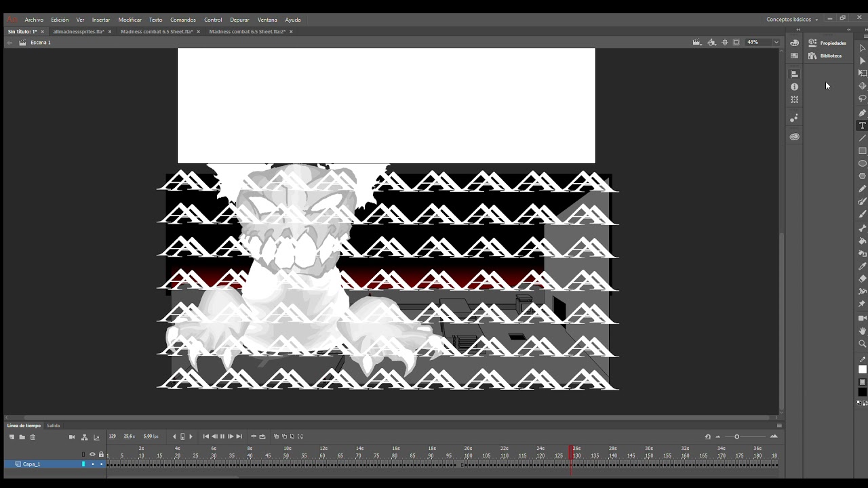Delete layer with the trash icon
This screenshot has width=868, height=488.
[33, 436]
